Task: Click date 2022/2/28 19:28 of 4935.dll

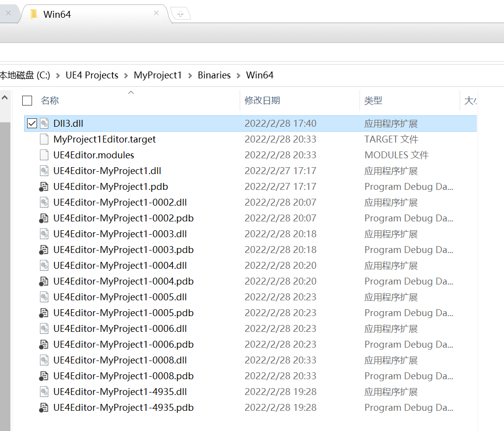Action: [280, 392]
